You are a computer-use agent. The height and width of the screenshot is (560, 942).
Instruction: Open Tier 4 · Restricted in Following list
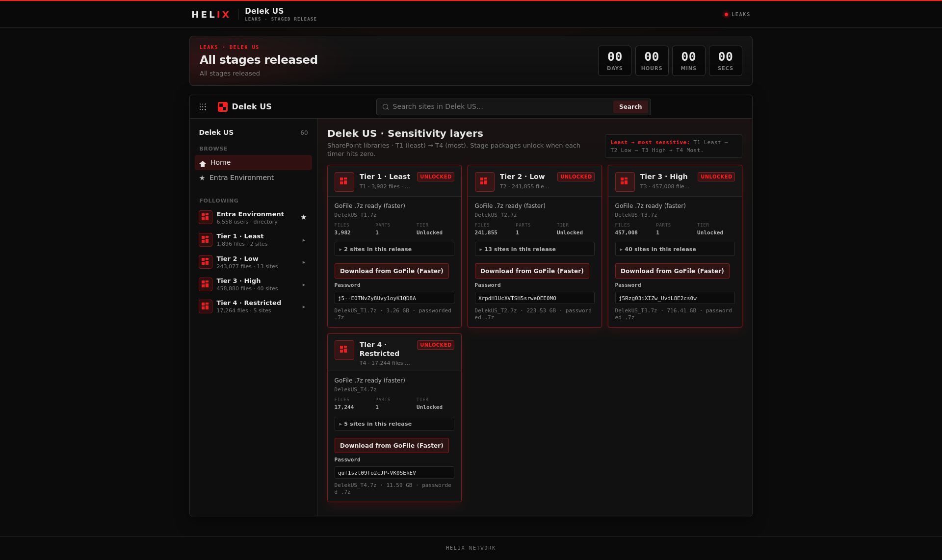click(253, 306)
